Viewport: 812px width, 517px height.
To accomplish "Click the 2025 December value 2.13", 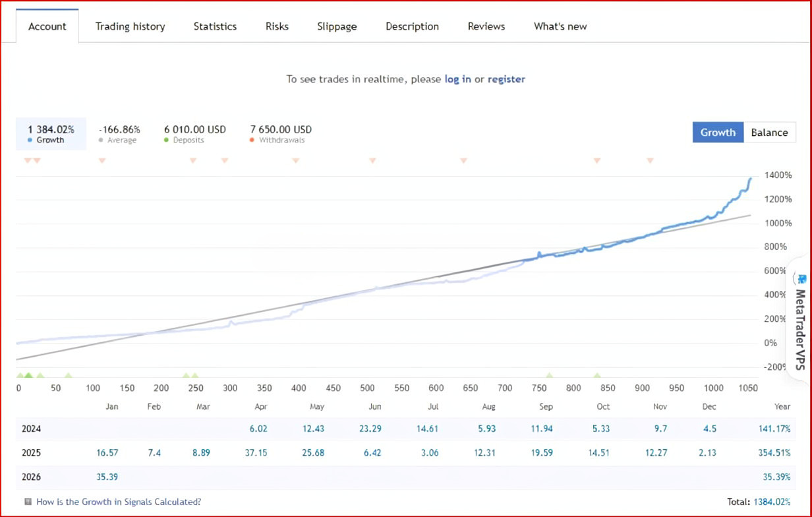I will [707, 452].
